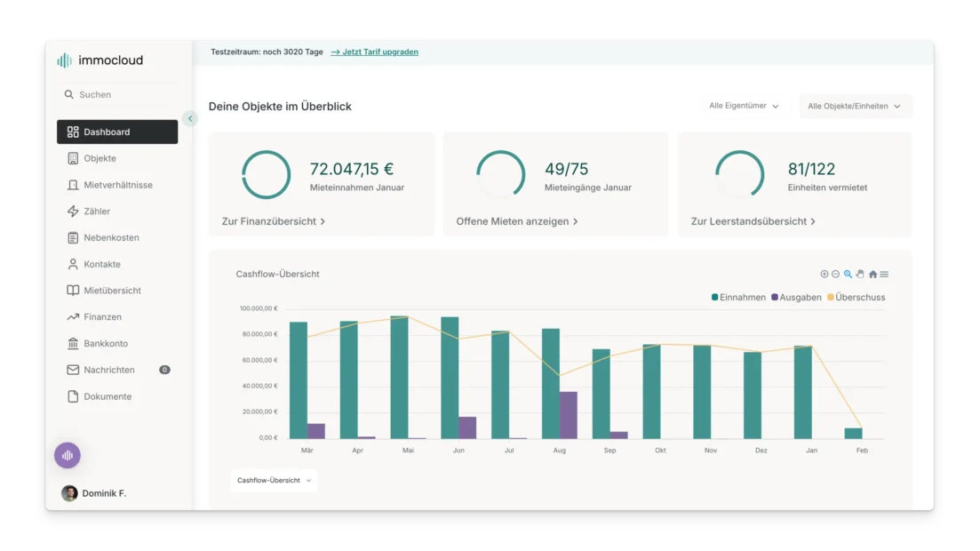Click the August Ausgaben purple bar
This screenshot has height=551, width=980.
click(568, 415)
